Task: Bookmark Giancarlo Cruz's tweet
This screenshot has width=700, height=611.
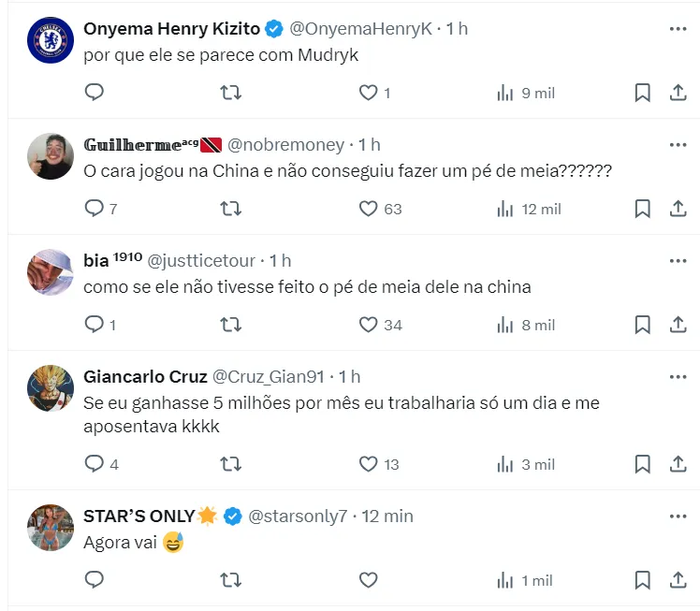Action: point(642,464)
